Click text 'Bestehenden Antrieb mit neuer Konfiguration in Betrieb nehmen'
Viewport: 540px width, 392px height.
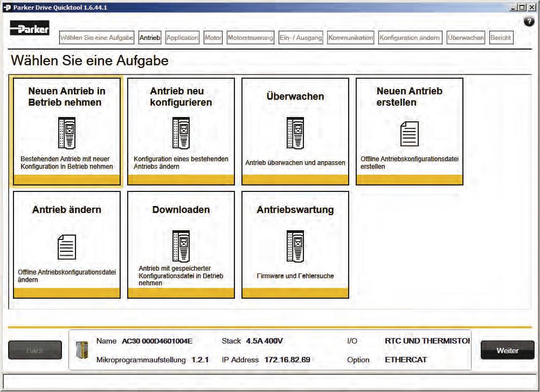[x=67, y=163]
